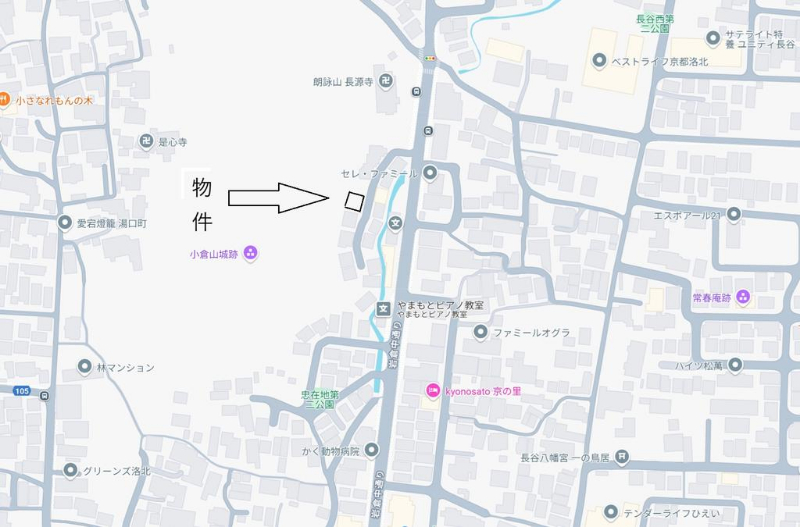This screenshot has width=800, height=527.
Task: Click the エスポアール21 marker
Action: 734,214
